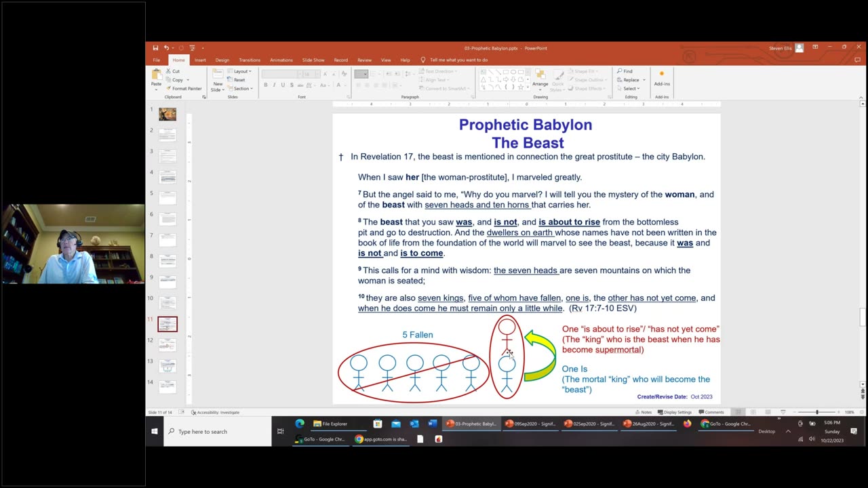868x488 pixels.
Task: Open the Notes pane from status bar
Action: pyautogui.click(x=643, y=412)
